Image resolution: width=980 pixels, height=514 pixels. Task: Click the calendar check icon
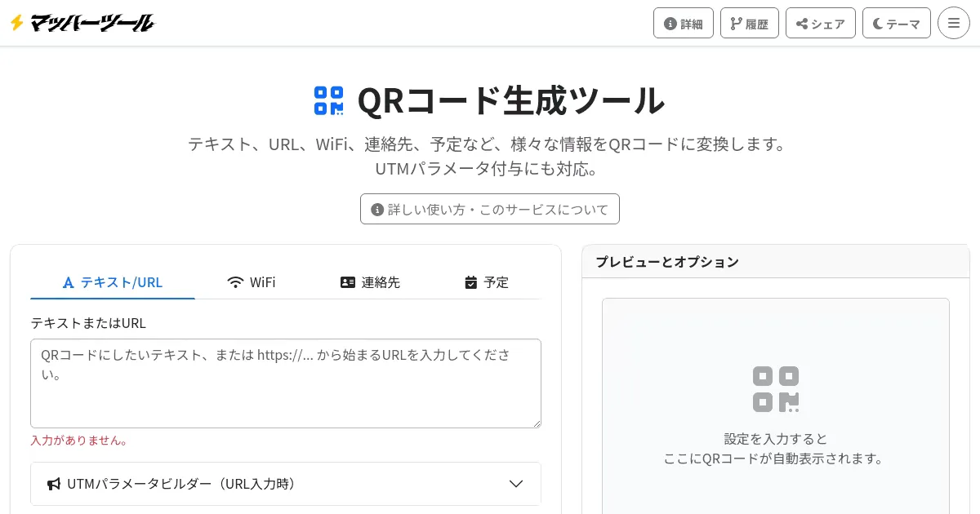(x=470, y=282)
